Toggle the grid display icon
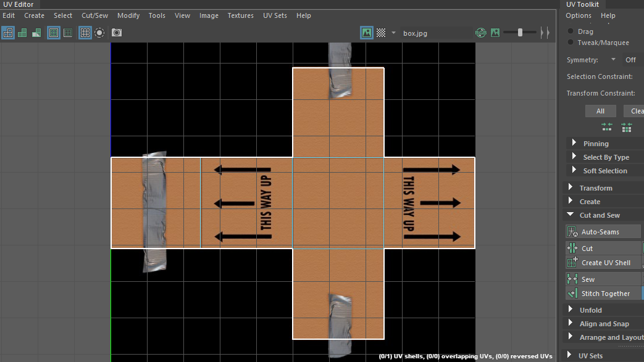The width and height of the screenshot is (644, 362). [x=85, y=33]
